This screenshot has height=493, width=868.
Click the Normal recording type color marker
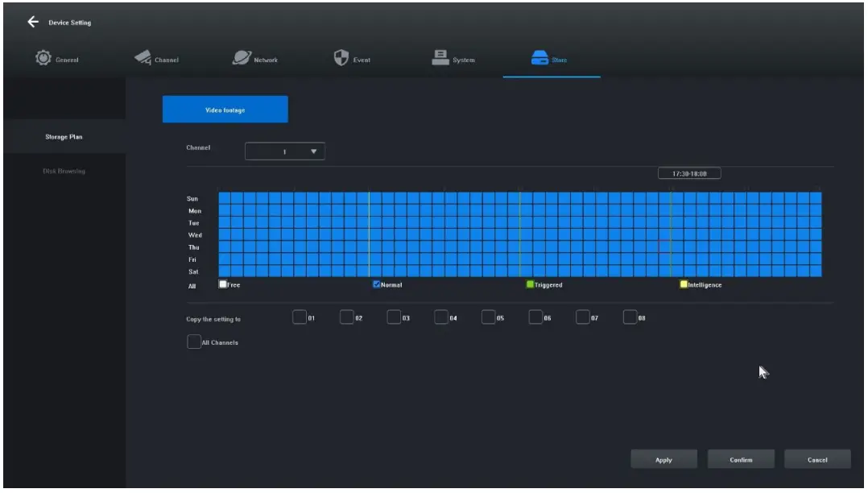click(375, 284)
